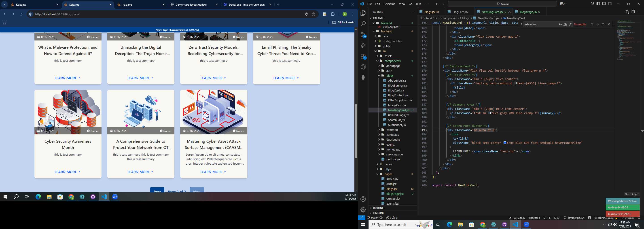Click the Chrome address bar URL
Viewport: 644px width, 229px height.
coord(57,14)
